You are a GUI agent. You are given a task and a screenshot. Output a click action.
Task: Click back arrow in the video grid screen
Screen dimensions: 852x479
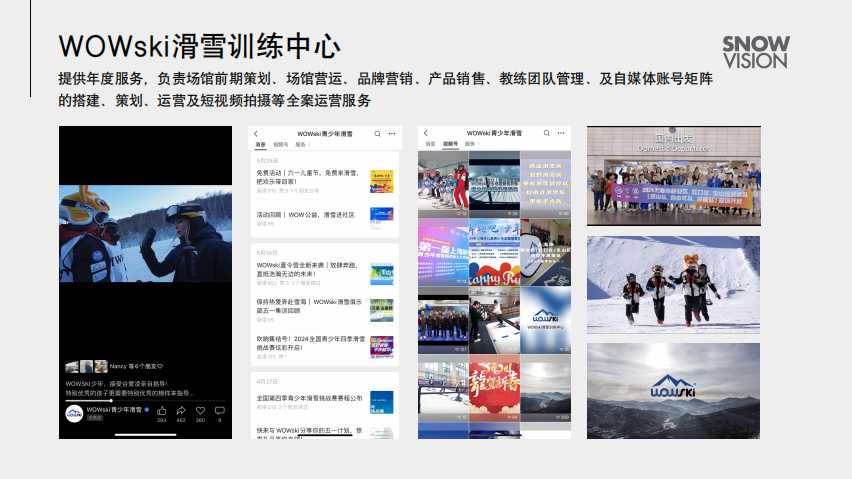coord(425,133)
